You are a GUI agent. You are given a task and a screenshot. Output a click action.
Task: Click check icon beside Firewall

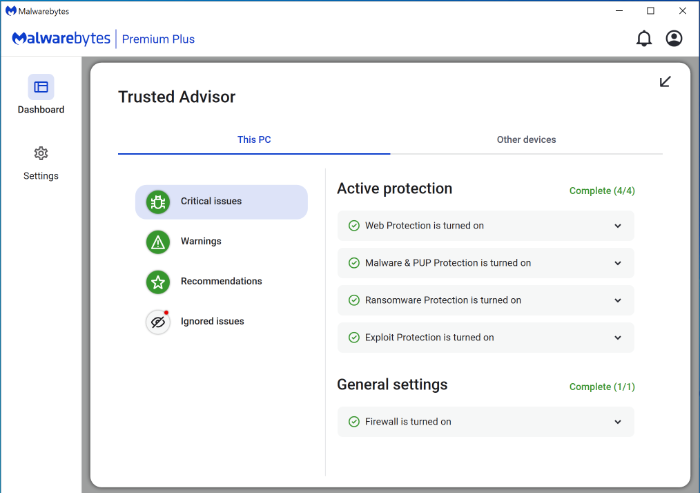(354, 422)
